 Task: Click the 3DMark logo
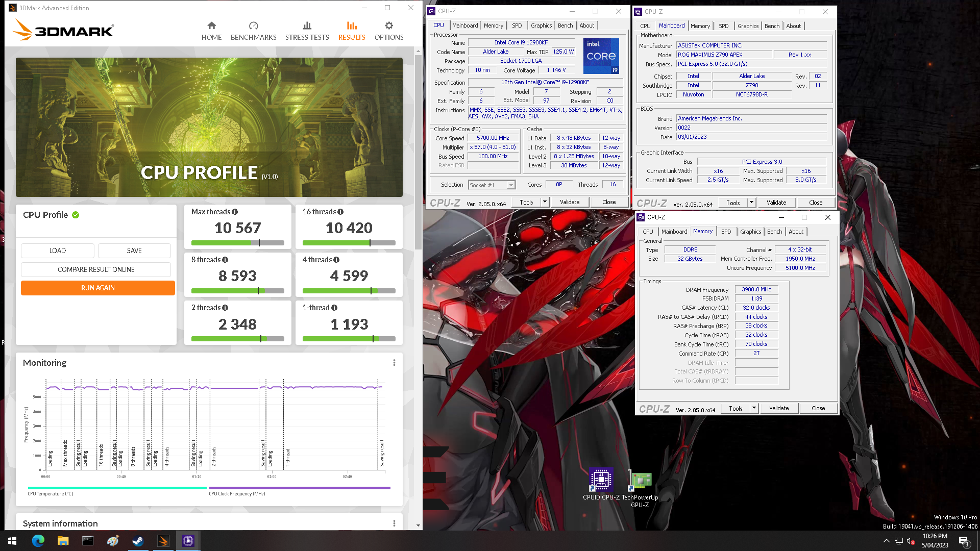point(63,30)
